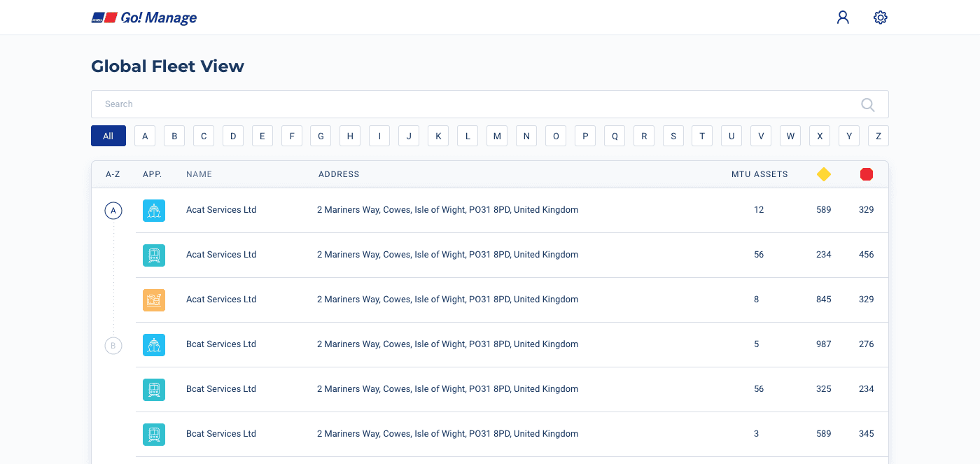Filter by letter S
Image resolution: width=980 pixels, height=464 pixels.
[x=673, y=136]
